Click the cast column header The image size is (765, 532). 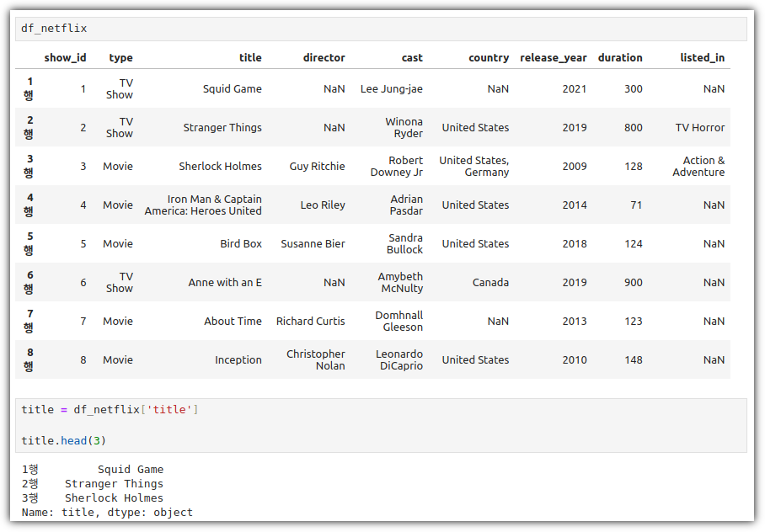pos(412,57)
